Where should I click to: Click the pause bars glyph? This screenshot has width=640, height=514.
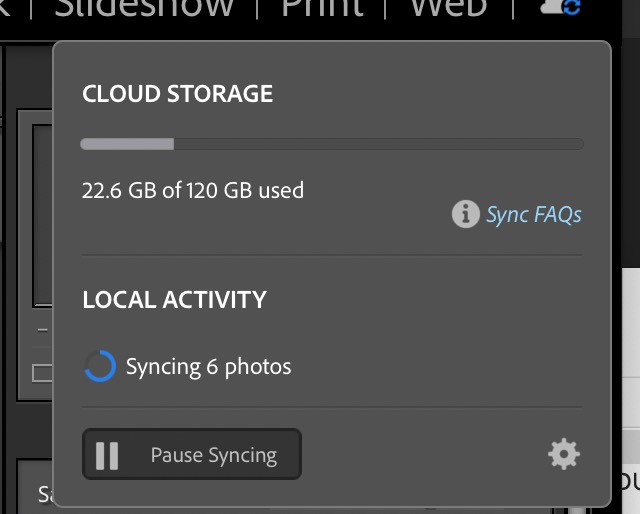tap(107, 455)
